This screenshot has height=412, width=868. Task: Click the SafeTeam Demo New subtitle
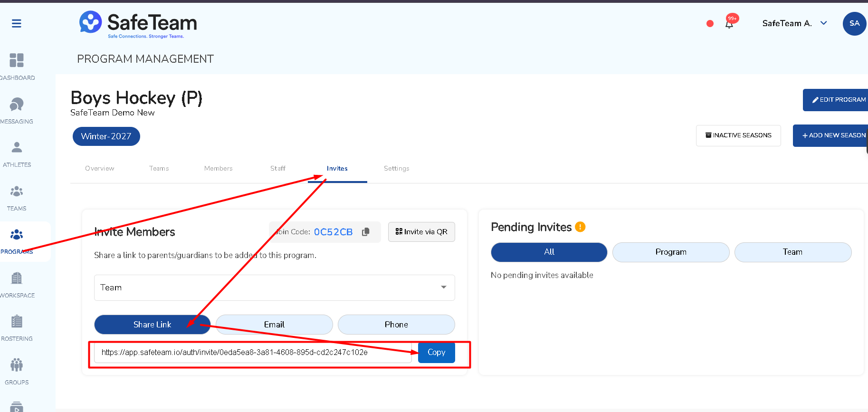pyautogui.click(x=113, y=113)
